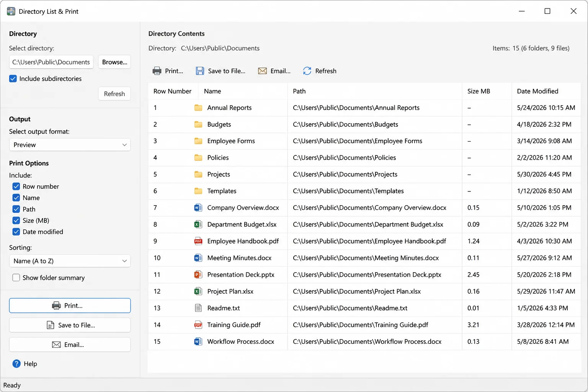The width and height of the screenshot is (588, 392).
Task: Toggle the Path include checkbox
Action: tap(16, 209)
